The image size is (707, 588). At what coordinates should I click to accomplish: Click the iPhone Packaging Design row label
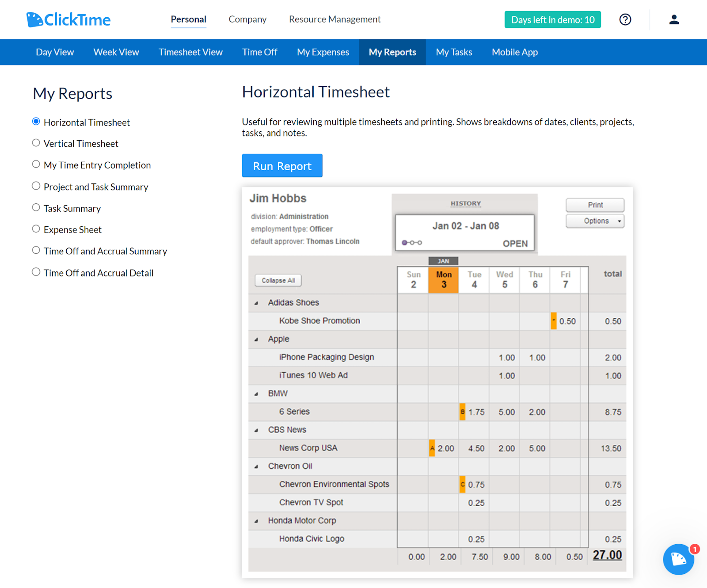tap(327, 357)
